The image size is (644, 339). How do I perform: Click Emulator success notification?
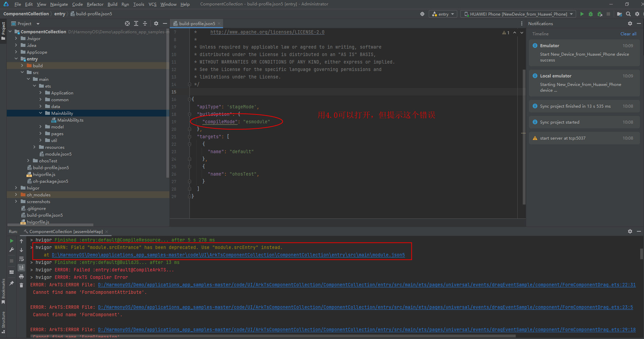[584, 53]
